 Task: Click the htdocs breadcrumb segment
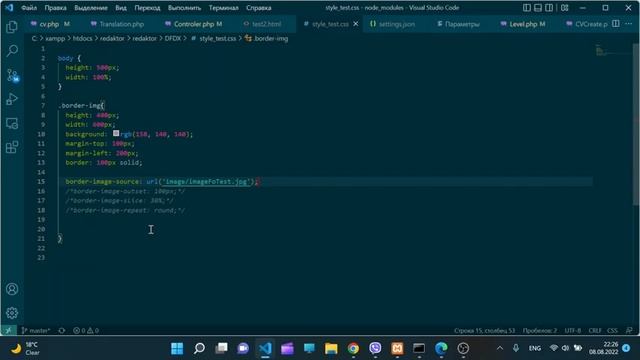point(82,38)
